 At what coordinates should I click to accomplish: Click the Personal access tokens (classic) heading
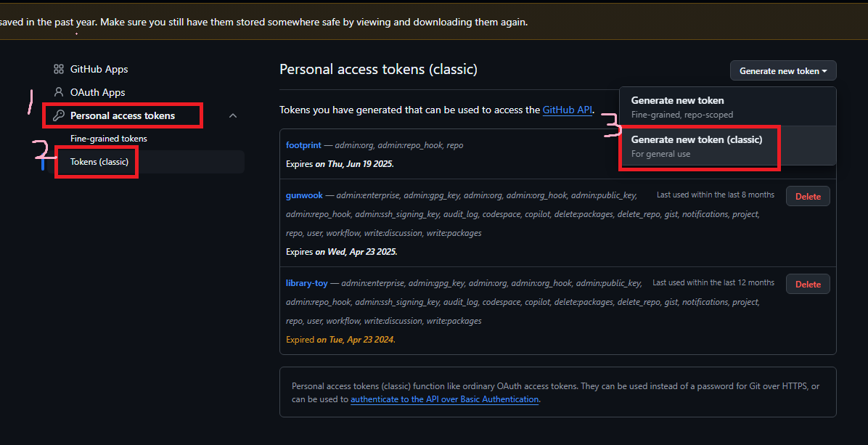[x=378, y=69]
